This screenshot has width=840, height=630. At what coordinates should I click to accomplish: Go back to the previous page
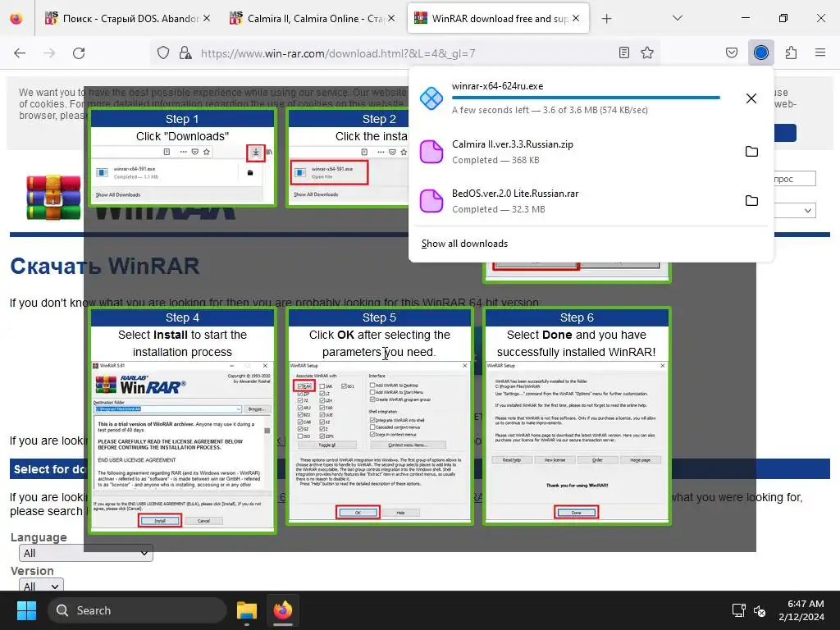tap(20, 53)
